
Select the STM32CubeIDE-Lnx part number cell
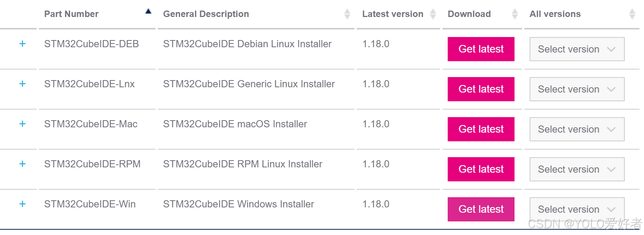coord(89,84)
